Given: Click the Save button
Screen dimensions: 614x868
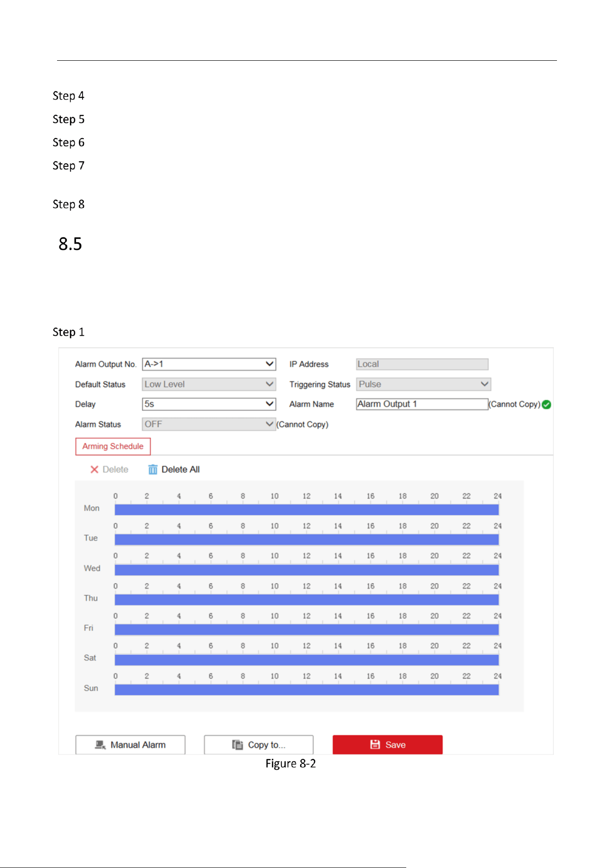Looking at the screenshot, I should [387, 744].
